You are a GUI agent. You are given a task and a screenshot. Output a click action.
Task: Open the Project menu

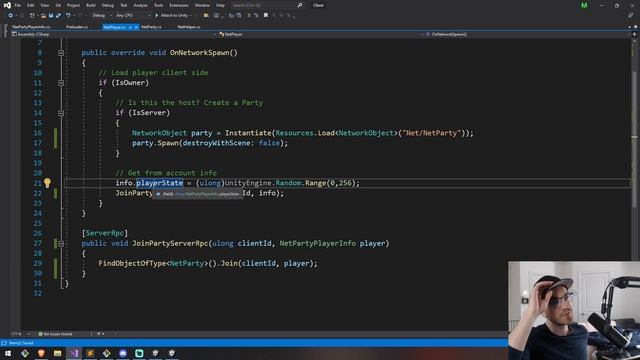(x=73, y=5)
